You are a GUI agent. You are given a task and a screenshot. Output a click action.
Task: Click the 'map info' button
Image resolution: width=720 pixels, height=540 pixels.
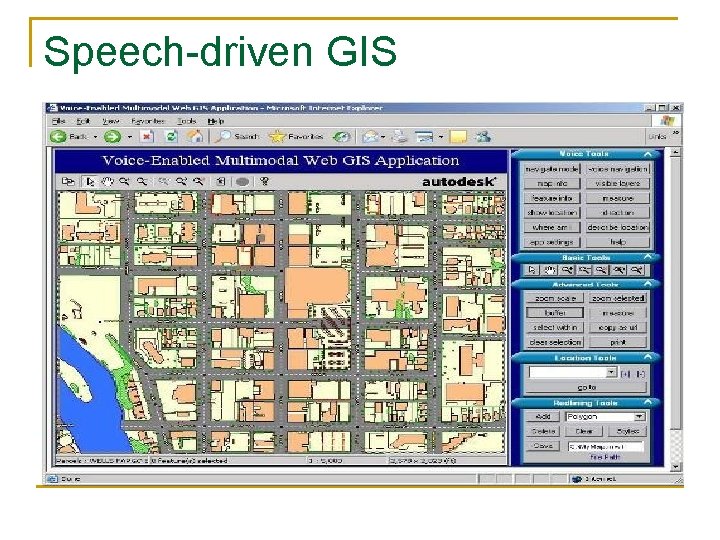pyautogui.click(x=551, y=184)
